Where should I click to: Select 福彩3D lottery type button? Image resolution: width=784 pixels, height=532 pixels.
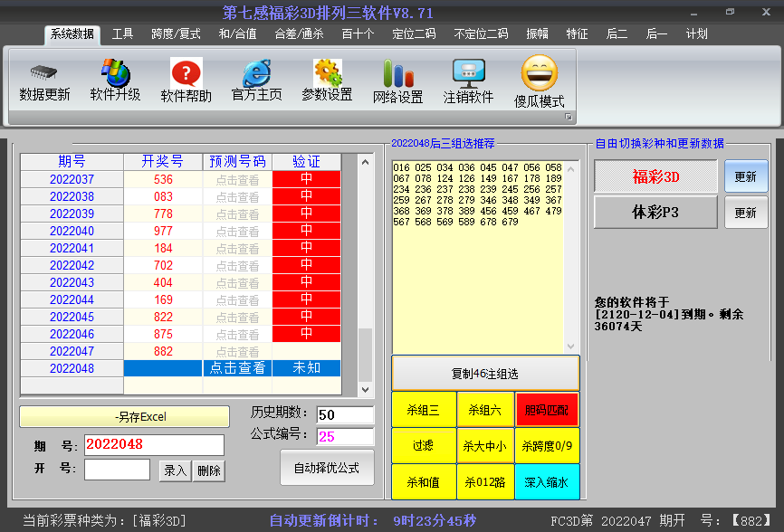click(x=655, y=176)
